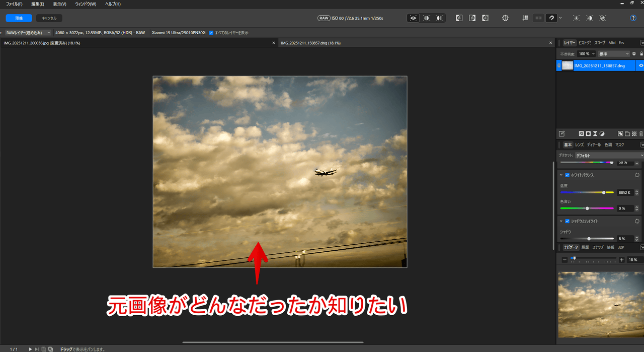
Task: Click the 温度 temperature slider handle
Action: [x=604, y=193]
